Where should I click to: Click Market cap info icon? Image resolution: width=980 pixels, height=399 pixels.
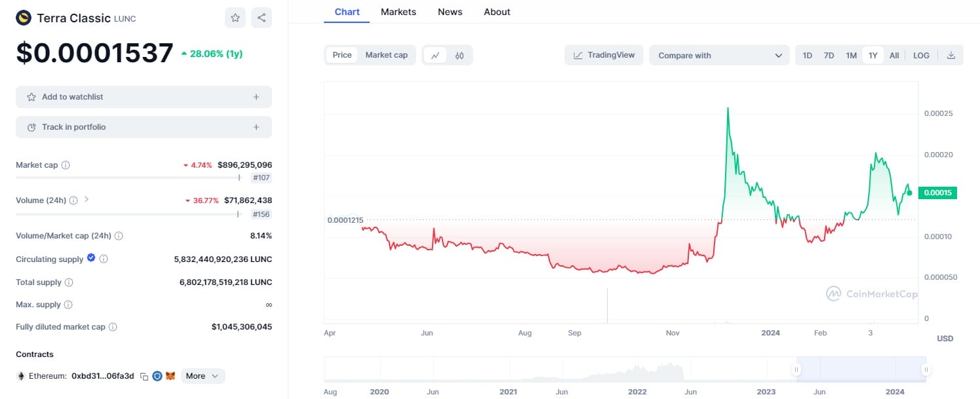click(66, 165)
